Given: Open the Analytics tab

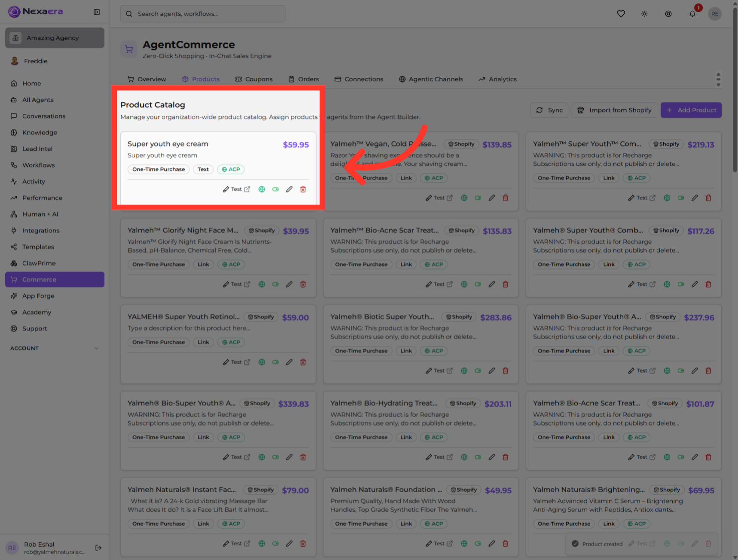Looking at the screenshot, I should [x=497, y=79].
